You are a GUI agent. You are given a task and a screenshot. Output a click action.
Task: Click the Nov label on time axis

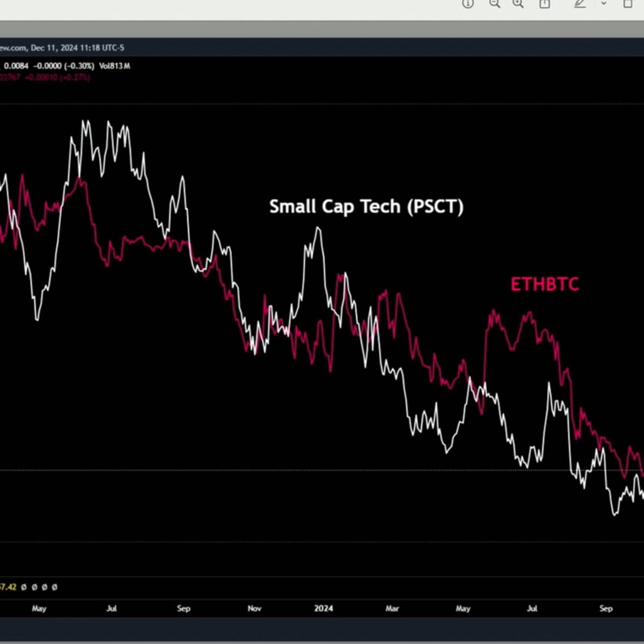(x=254, y=608)
